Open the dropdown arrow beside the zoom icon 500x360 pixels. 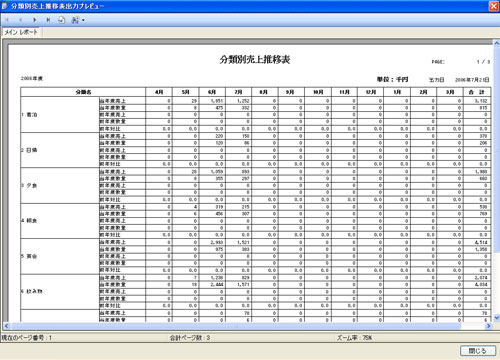(x=83, y=20)
